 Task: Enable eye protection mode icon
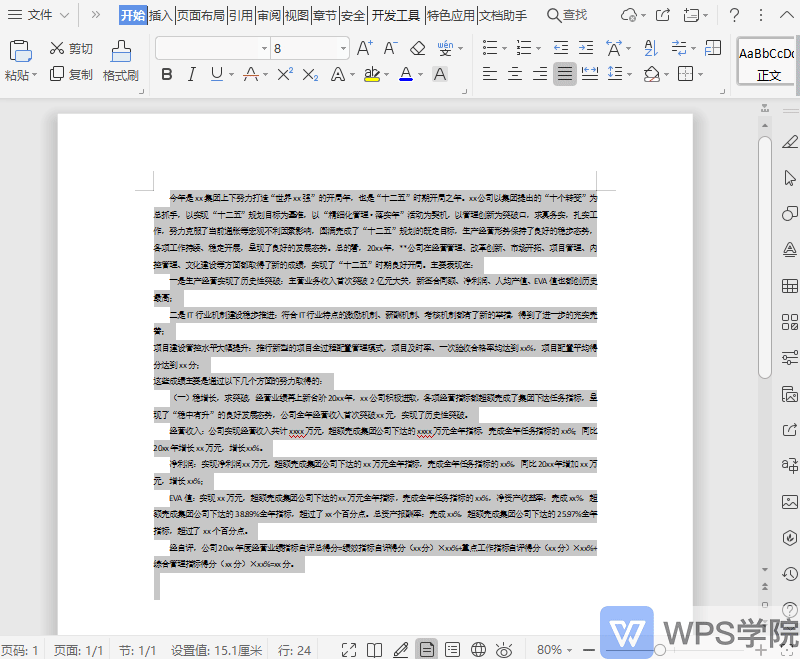[x=504, y=650]
